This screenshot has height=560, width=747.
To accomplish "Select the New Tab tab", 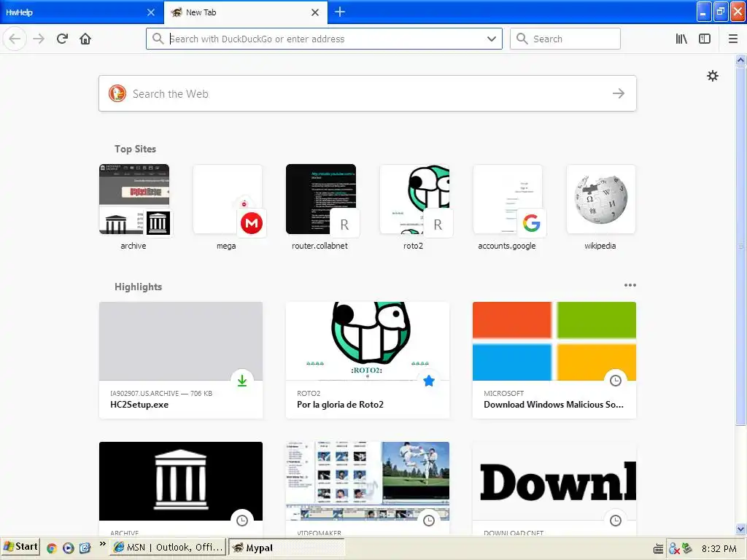I will pos(245,12).
